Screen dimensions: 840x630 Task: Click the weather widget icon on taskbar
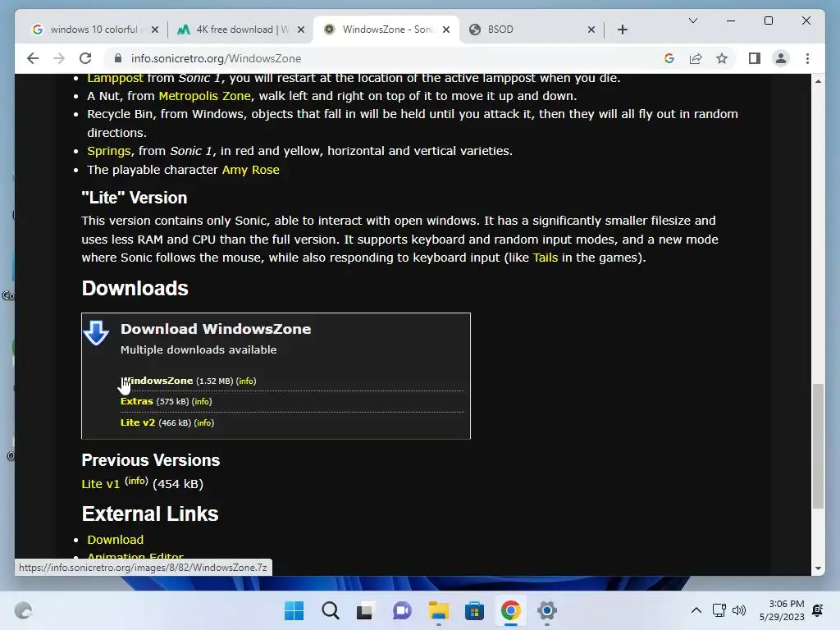tap(23, 610)
